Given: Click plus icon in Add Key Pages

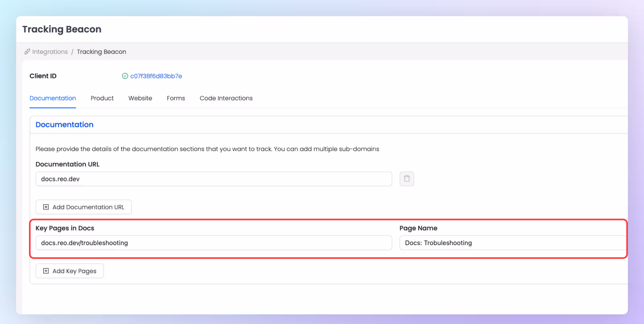Looking at the screenshot, I should click(46, 271).
